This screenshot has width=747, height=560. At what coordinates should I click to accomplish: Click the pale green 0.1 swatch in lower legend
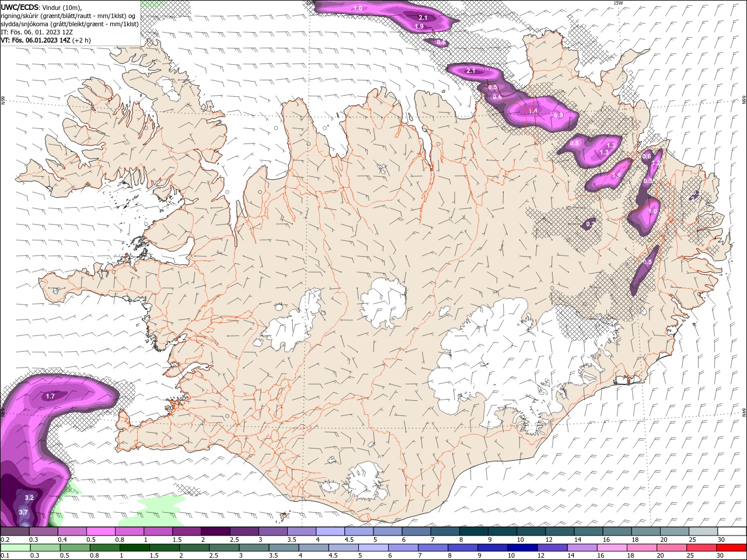click(x=16, y=548)
